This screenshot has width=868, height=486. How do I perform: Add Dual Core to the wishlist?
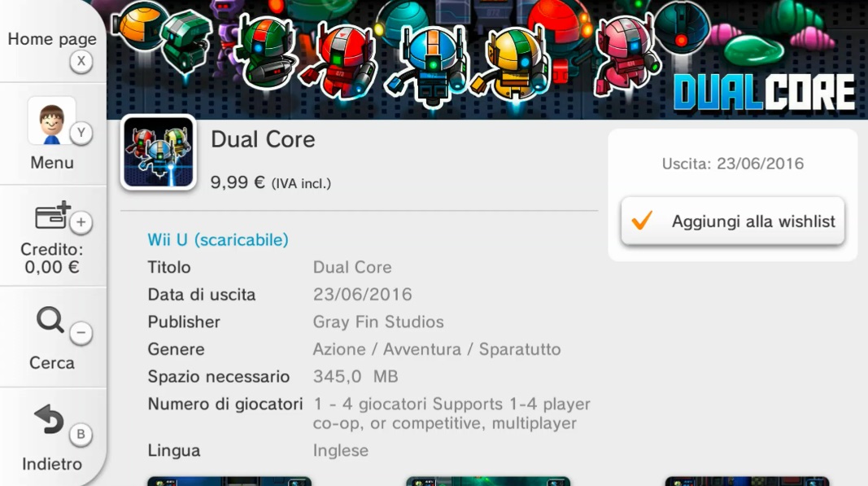[x=732, y=221]
